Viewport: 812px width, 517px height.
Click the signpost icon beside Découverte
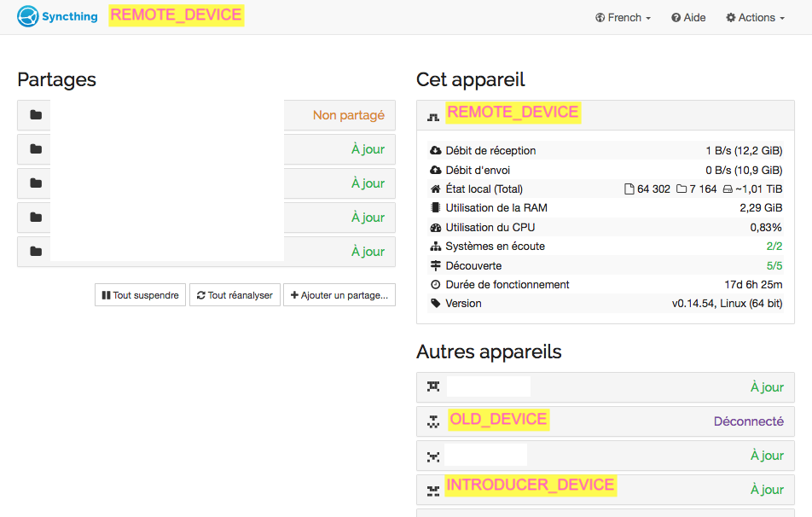(x=436, y=266)
